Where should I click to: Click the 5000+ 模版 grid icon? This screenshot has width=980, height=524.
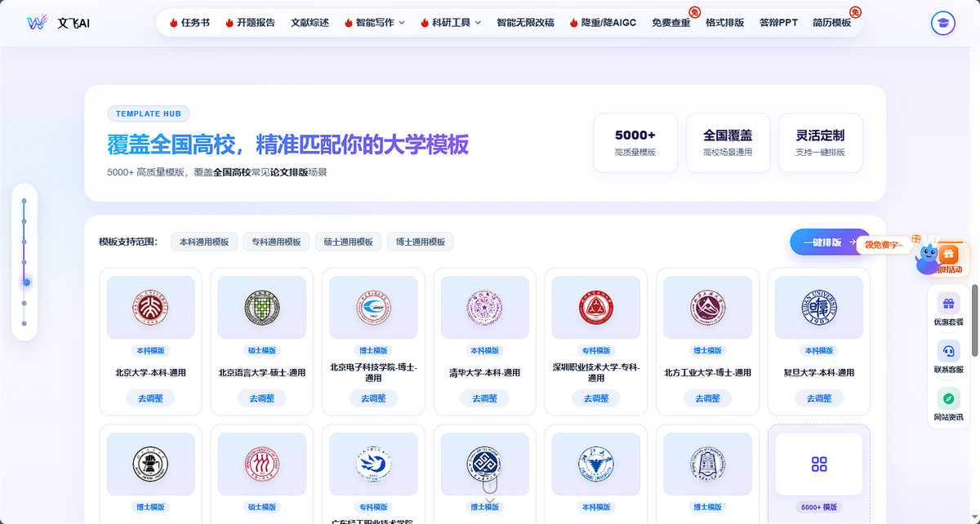click(x=819, y=464)
